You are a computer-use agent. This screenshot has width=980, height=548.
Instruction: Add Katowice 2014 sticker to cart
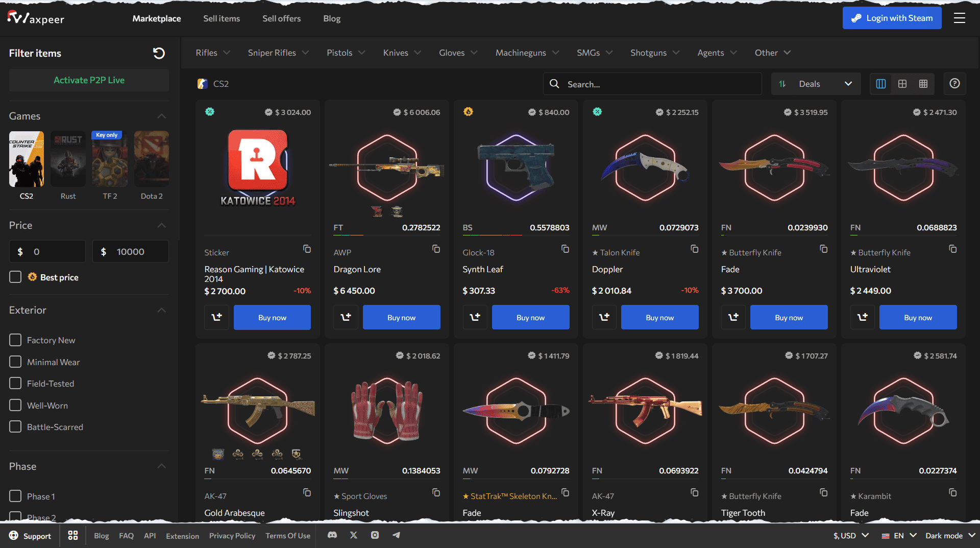[x=217, y=317]
